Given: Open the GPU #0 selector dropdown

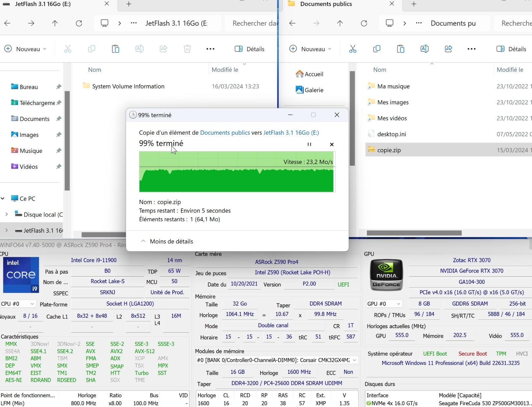Looking at the screenshot, I should tap(384, 304).
